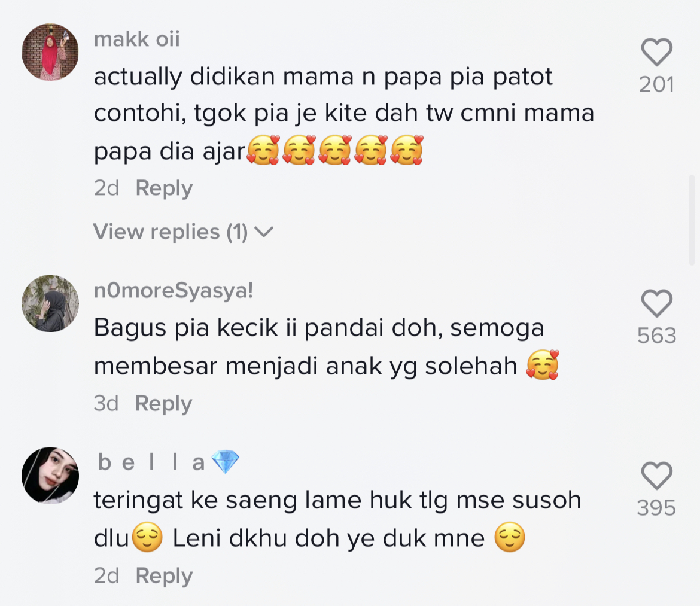Open makk oii's profile picture
This screenshot has height=606, width=700.
click(50, 52)
